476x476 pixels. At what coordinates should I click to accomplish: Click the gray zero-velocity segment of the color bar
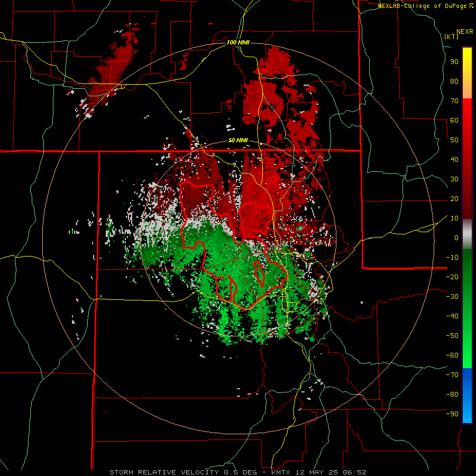tap(467, 234)
